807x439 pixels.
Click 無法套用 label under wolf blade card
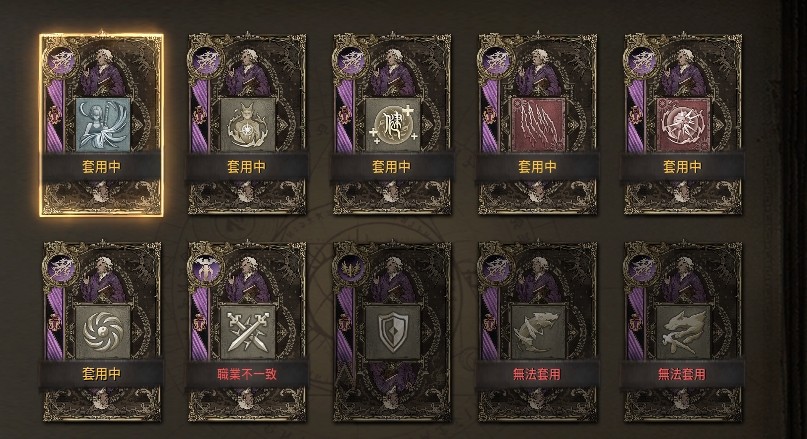click(x=682, y=374)
